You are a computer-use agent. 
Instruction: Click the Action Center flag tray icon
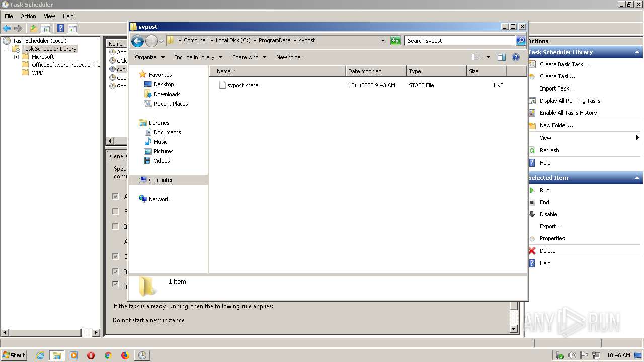point(585,355)
